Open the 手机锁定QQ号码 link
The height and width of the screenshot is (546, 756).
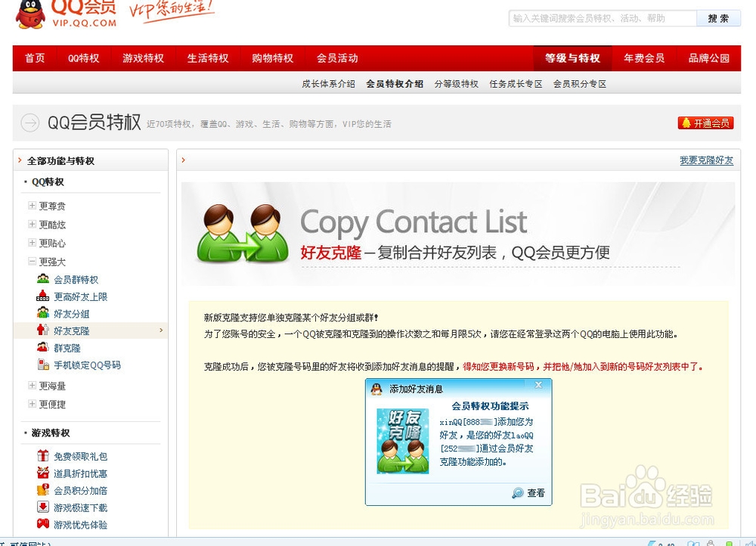coord(87,365)
